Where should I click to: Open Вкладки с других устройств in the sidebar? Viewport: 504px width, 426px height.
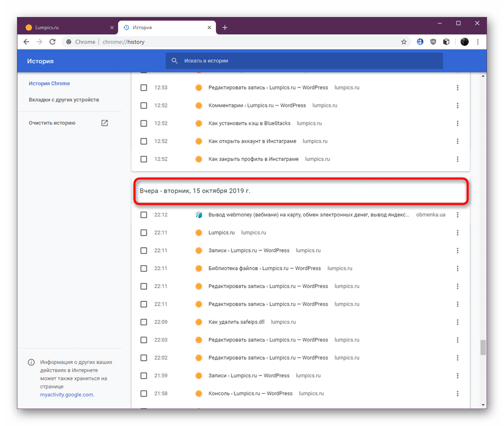point(64,100)
